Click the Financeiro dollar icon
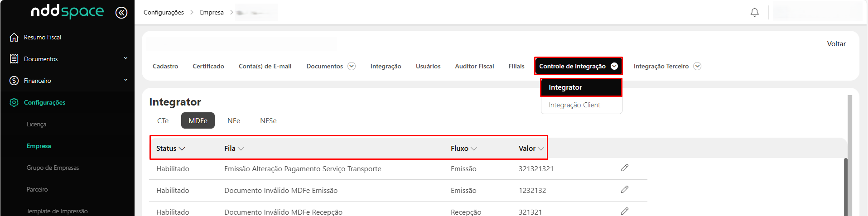 click(14, 81)
